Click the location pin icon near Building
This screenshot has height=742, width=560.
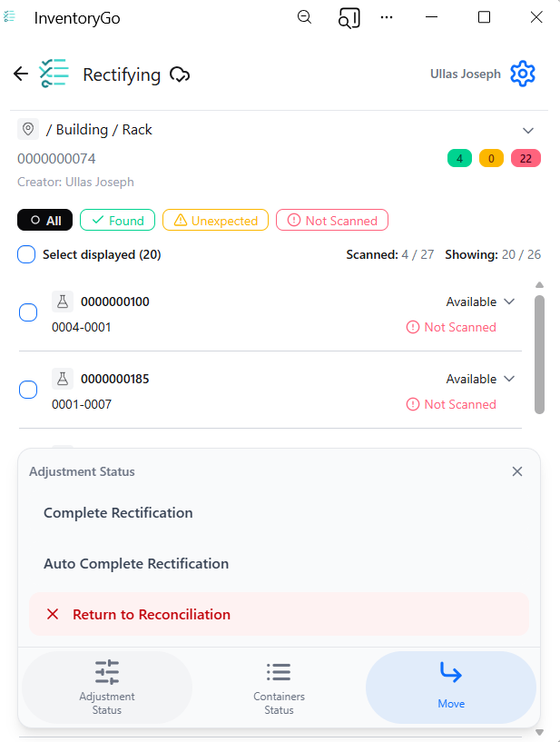click(28, 129)
